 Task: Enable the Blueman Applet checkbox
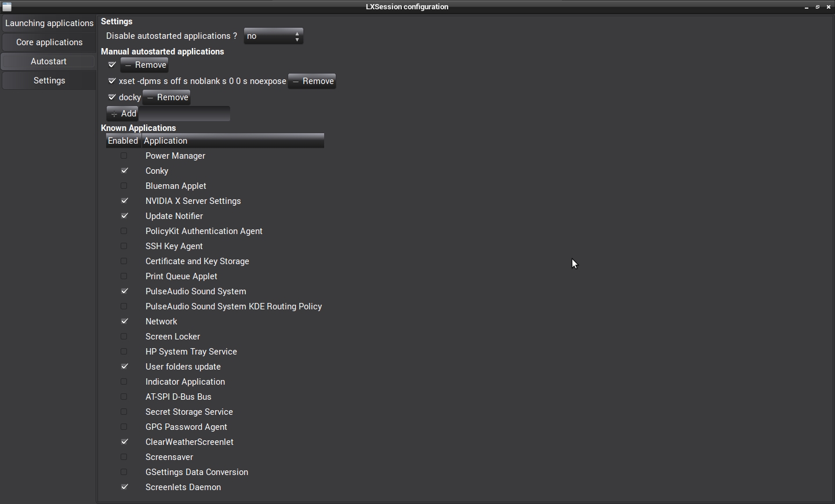(x=124, y=186)
